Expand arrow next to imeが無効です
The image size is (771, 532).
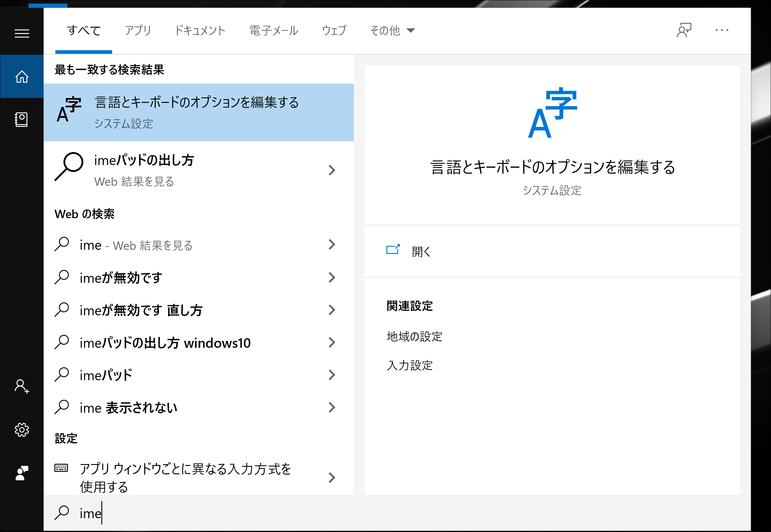click(331, 277)
